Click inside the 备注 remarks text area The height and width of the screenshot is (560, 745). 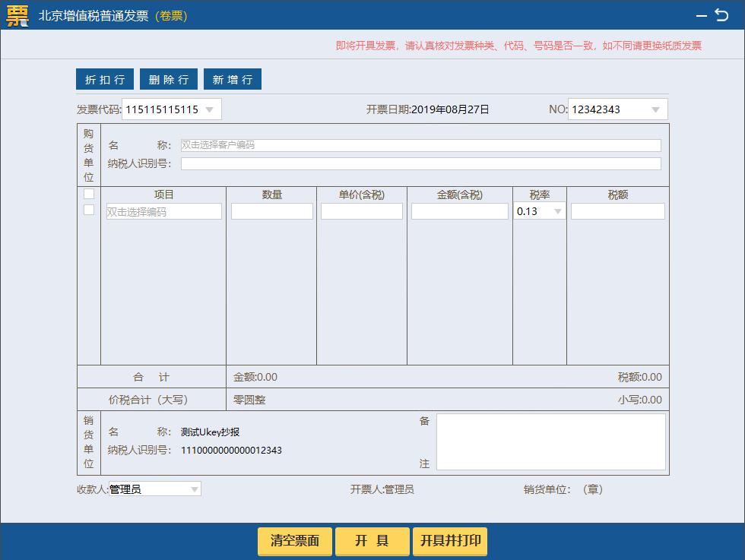(550, 441)
